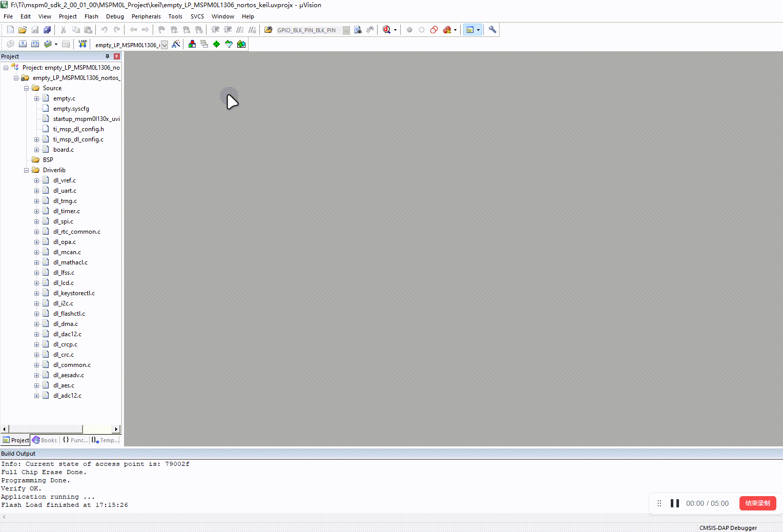783x532 pixels.
Task: Click the Open file icon
Action: (x=23, y=30)
